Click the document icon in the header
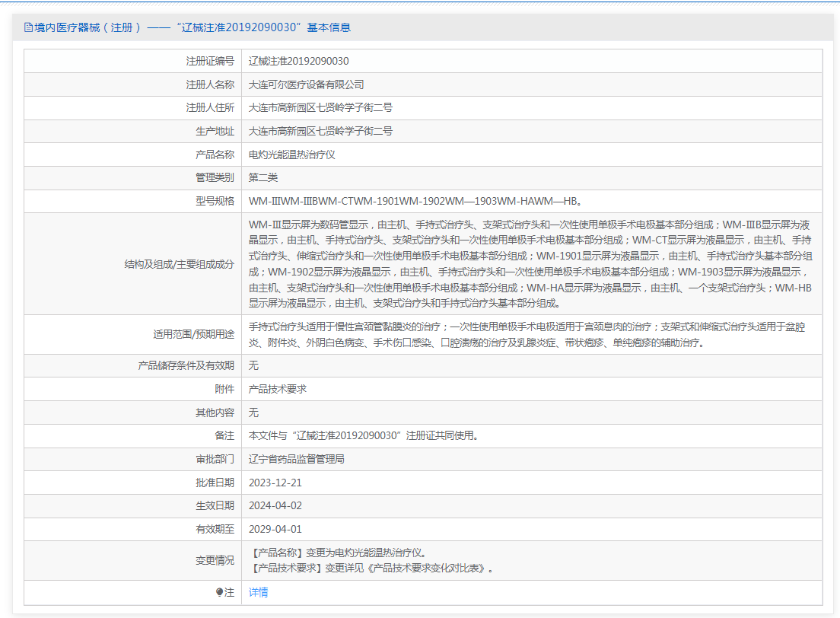This screenshot has width=840, height=618. click(29, 27)
